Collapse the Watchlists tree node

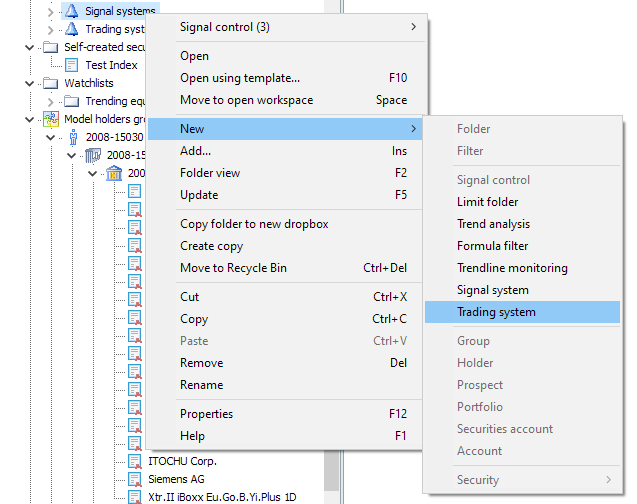(x=31, y=83)
